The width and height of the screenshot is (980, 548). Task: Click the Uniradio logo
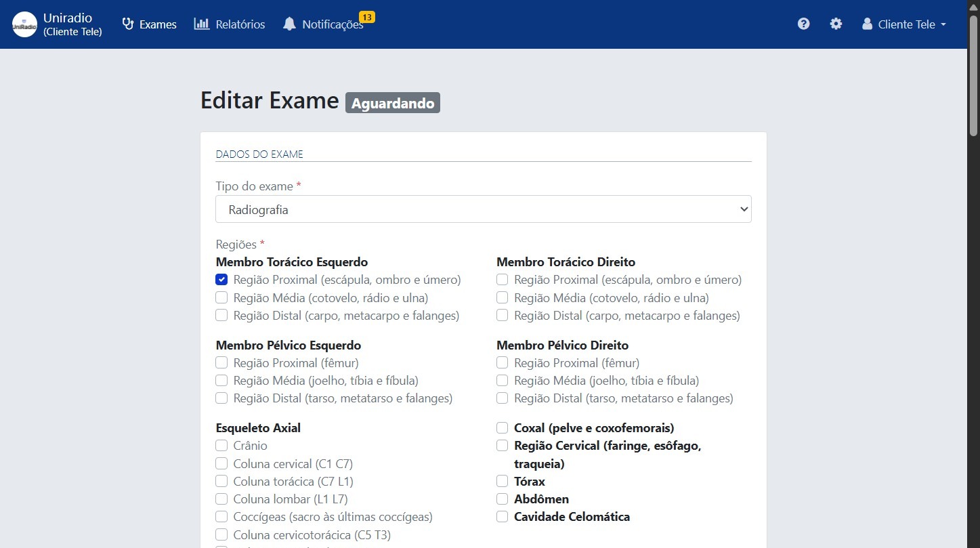click(x=24, y=24)
